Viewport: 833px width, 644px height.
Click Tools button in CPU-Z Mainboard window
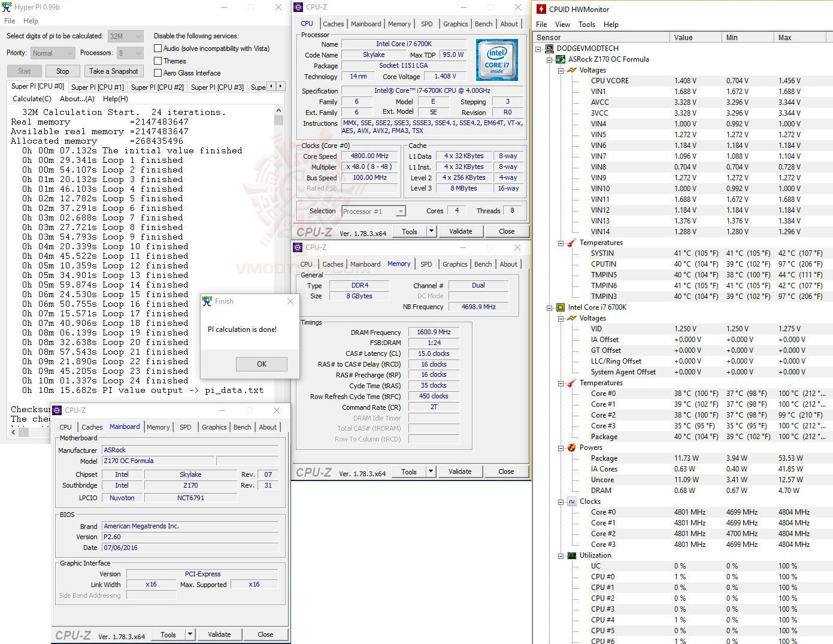tap(168, 634)
